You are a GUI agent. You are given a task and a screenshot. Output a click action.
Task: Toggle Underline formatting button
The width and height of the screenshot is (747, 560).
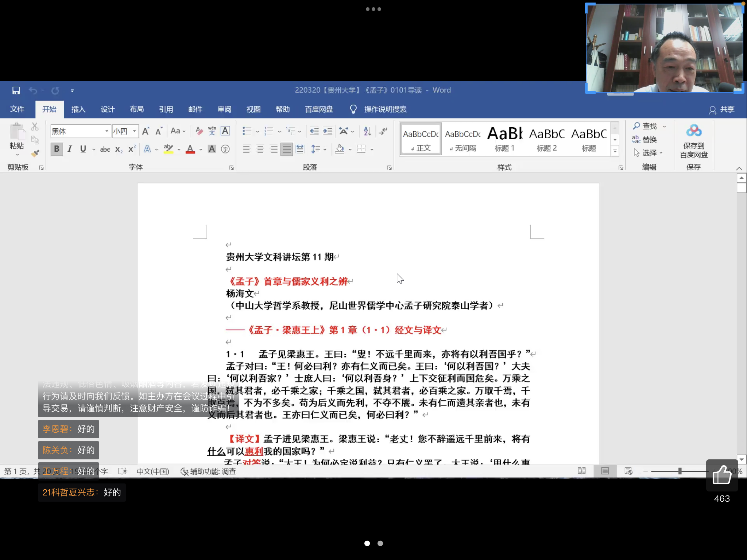coord(83,149)
